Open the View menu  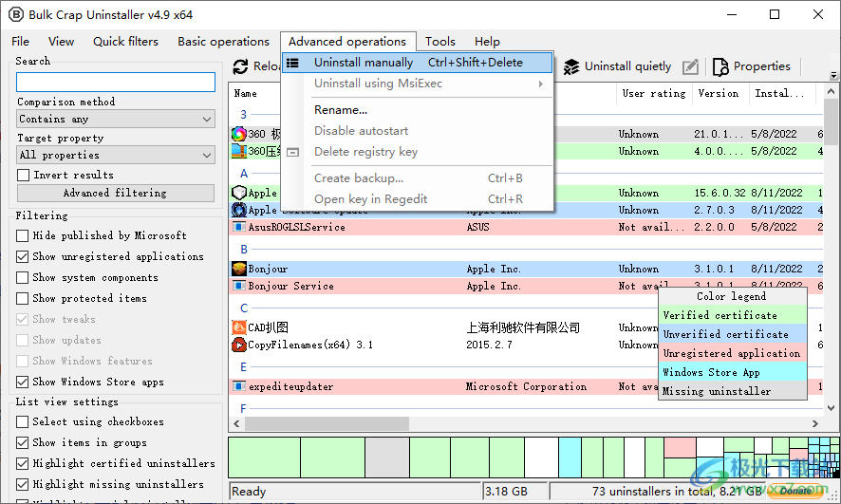61,41
